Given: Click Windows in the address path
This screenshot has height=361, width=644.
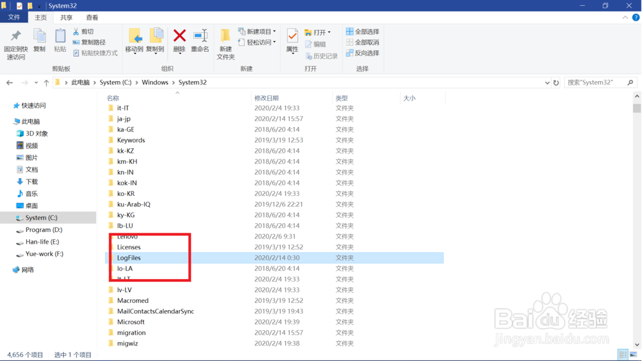Looking at the screenshot, I should coord(155,83).
